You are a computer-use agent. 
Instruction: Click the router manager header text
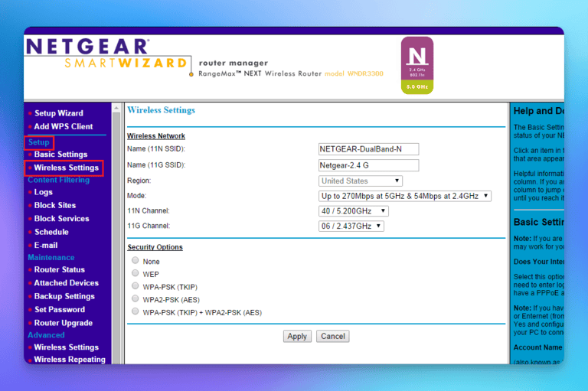click(234, 63)
